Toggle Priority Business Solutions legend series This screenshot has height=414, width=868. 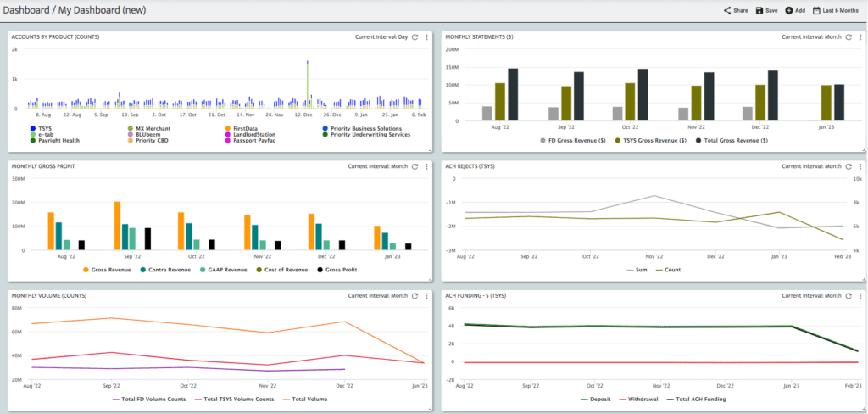[362, 129]
